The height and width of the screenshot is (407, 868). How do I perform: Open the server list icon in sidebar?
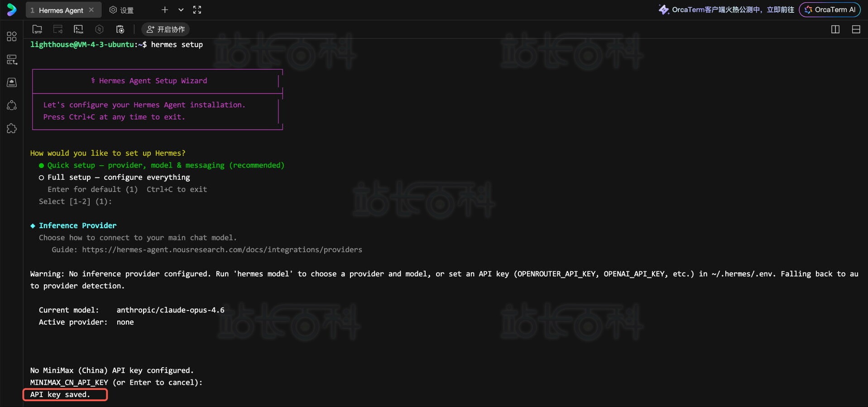tap(12, 60)
